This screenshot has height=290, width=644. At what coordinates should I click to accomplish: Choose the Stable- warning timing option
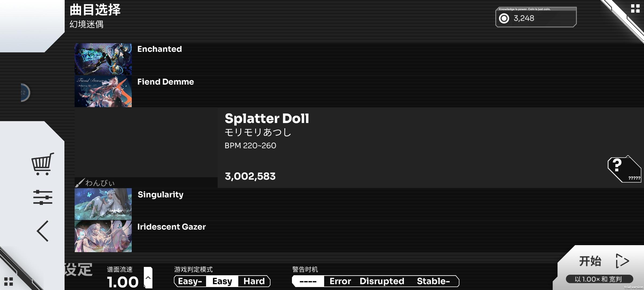click(x=433, y=281)
